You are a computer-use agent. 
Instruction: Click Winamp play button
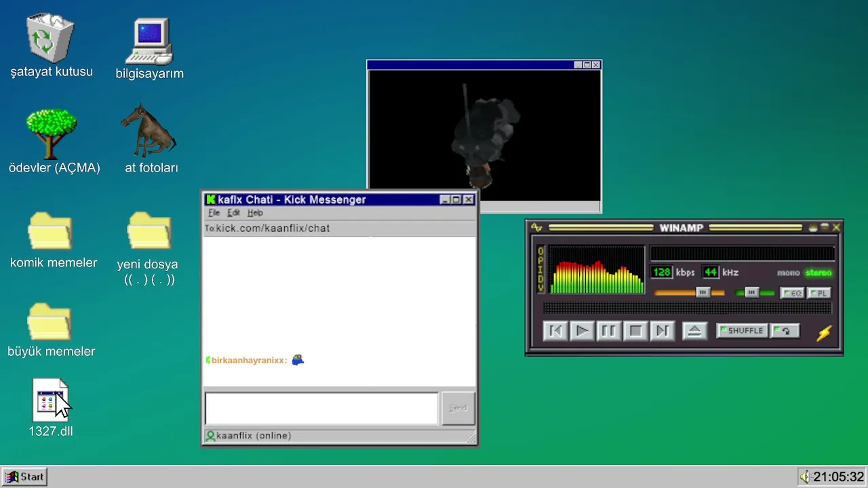coord(582,331)
